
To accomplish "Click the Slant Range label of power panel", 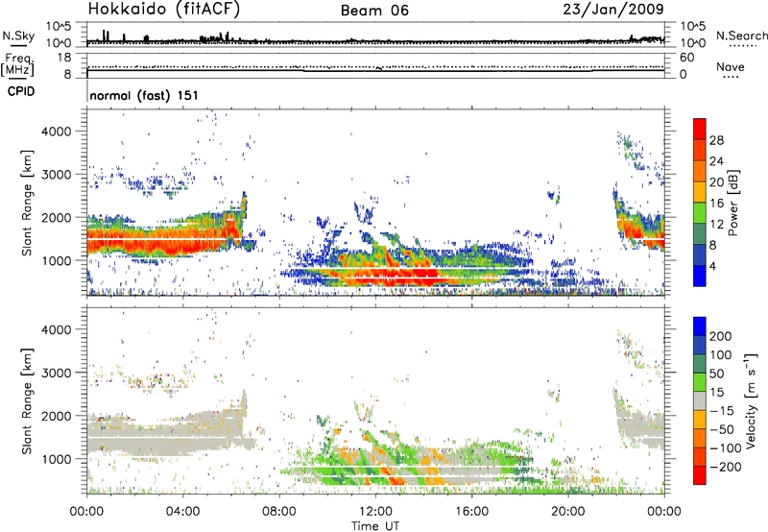I will click(x=27, y=203).
